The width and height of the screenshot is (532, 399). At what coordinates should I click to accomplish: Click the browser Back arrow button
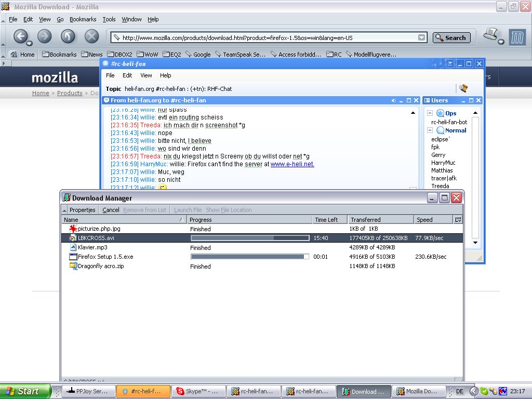[x=20, y=36]
